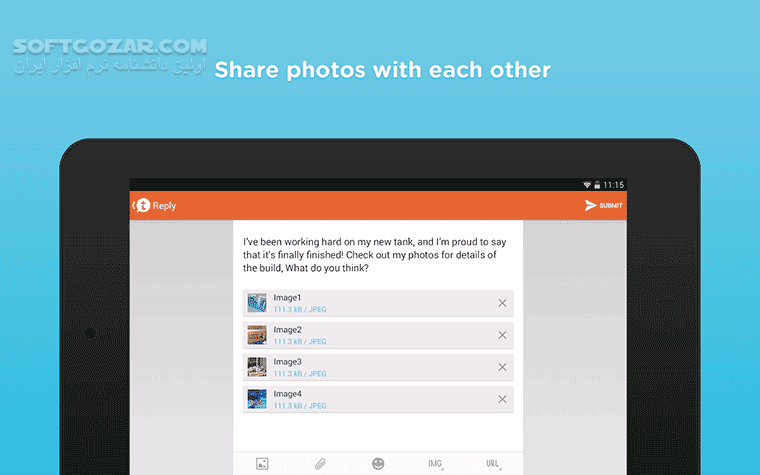This screenshot has width=760, height=475.
Task: Click the Reply title label
Action: 164,206
